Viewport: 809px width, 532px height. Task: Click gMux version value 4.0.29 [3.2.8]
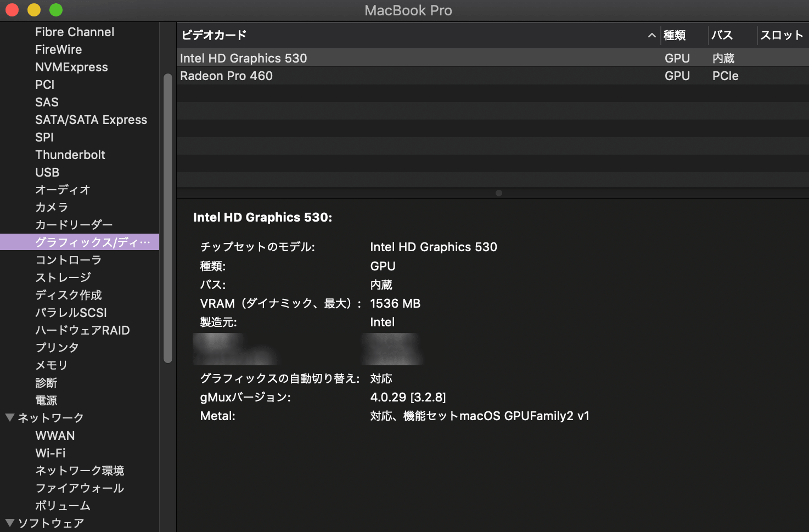pos(408,397)
